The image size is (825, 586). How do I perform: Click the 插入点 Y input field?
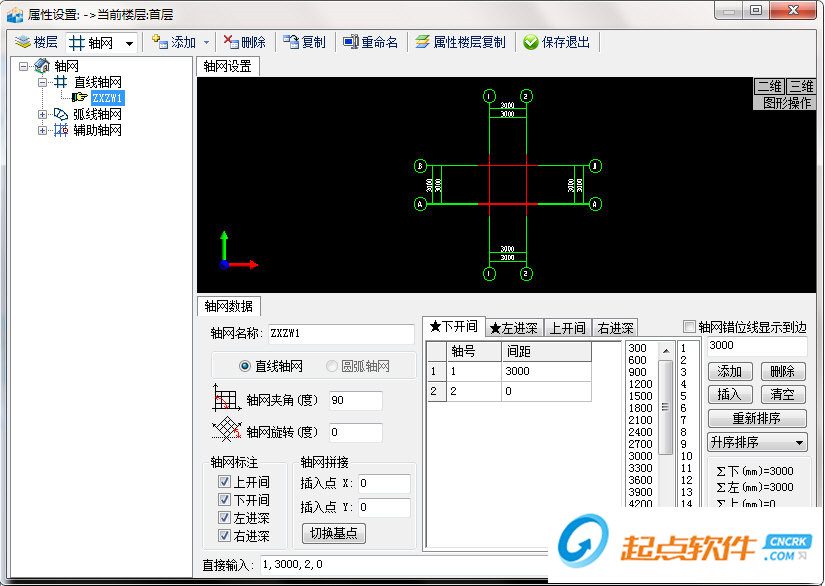coord(384,508)
